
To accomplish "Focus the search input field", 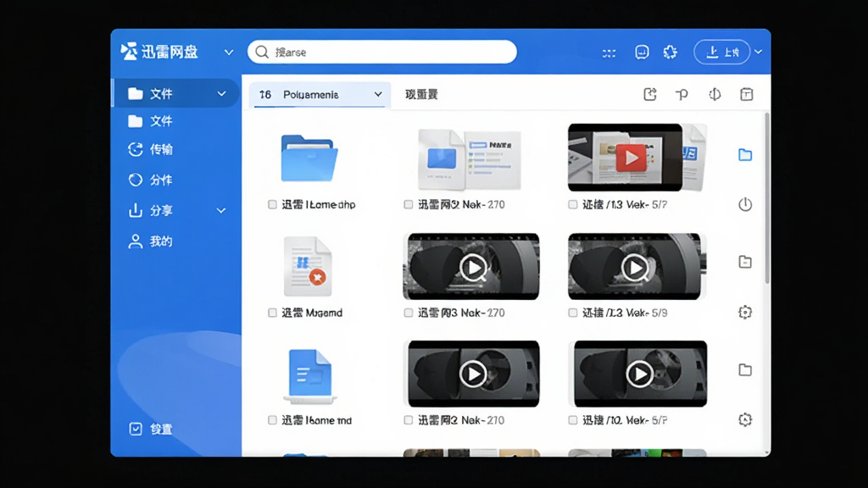I will click(382, 52).
